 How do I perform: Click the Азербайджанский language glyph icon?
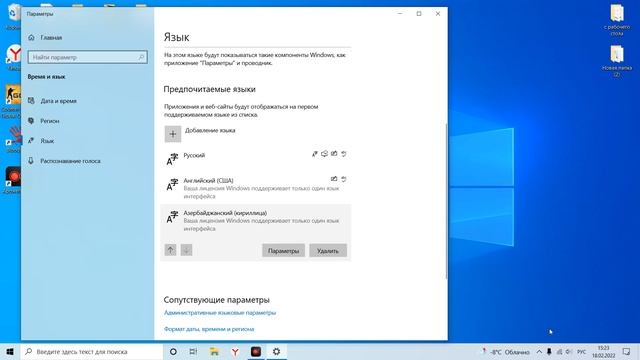pos(172,217)
